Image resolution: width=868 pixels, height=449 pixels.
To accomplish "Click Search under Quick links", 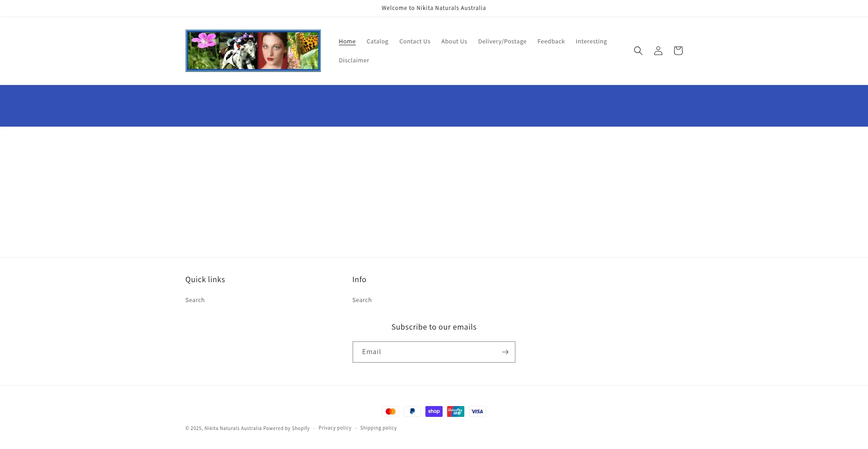I will (195, 300).
